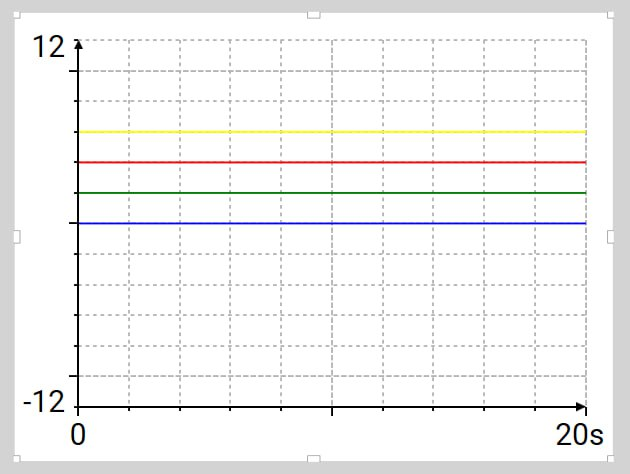Screen dimensions: 630x474
Task: Click the '0' x-axis origin label
Action: (78, 435)
